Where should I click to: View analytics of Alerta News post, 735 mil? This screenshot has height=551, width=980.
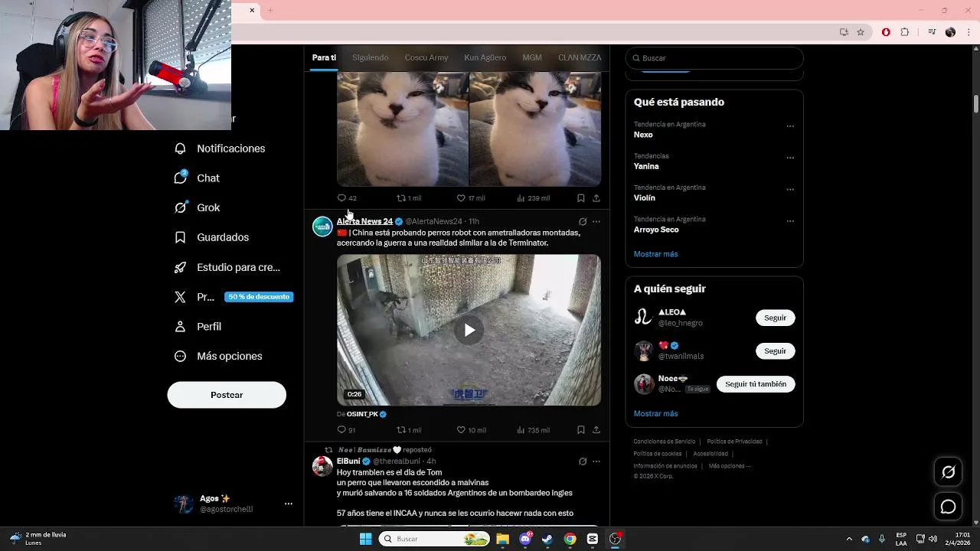(533, 430)
